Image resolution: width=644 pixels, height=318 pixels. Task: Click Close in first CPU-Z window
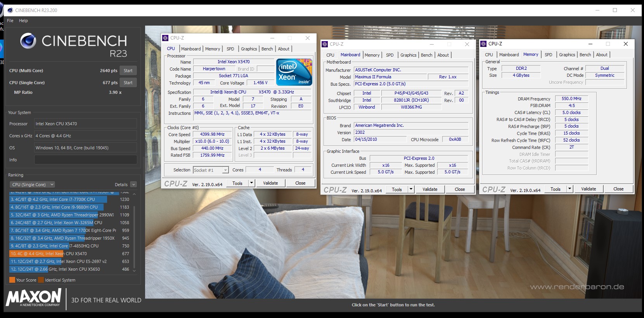300,183
